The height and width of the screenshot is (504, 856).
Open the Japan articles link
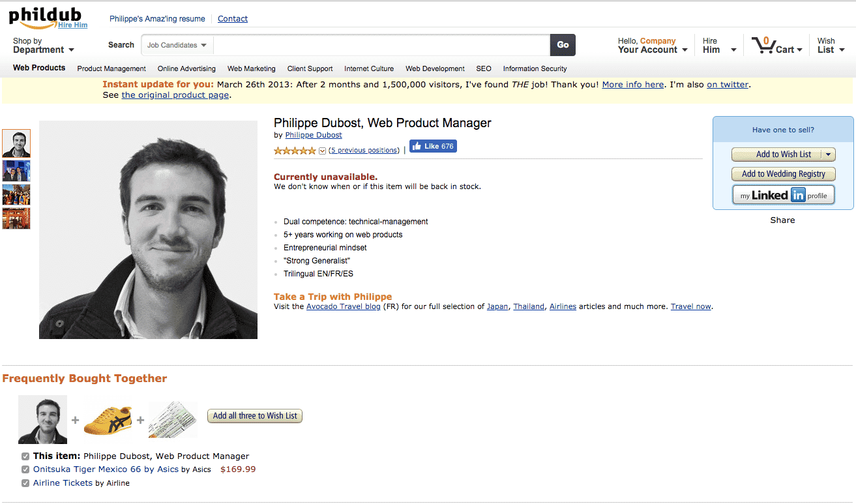click(x=497, y=306)
